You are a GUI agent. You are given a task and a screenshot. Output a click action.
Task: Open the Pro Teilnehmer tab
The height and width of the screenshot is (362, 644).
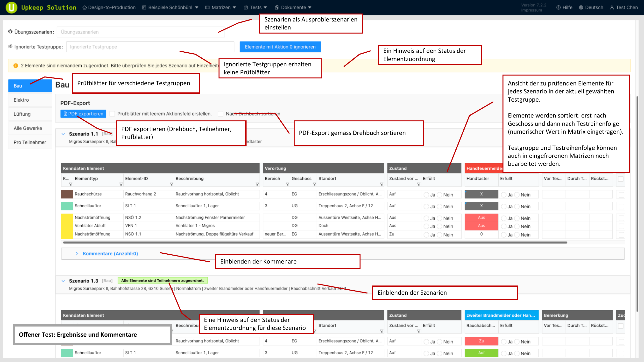click(30, 142)
